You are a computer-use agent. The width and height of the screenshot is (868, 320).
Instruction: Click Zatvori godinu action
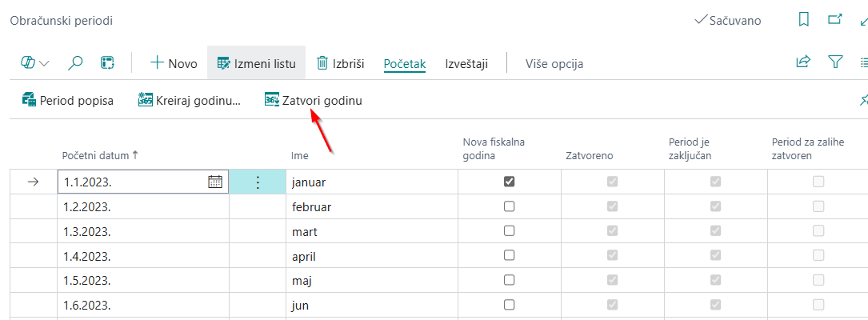[x=314, y=101]
